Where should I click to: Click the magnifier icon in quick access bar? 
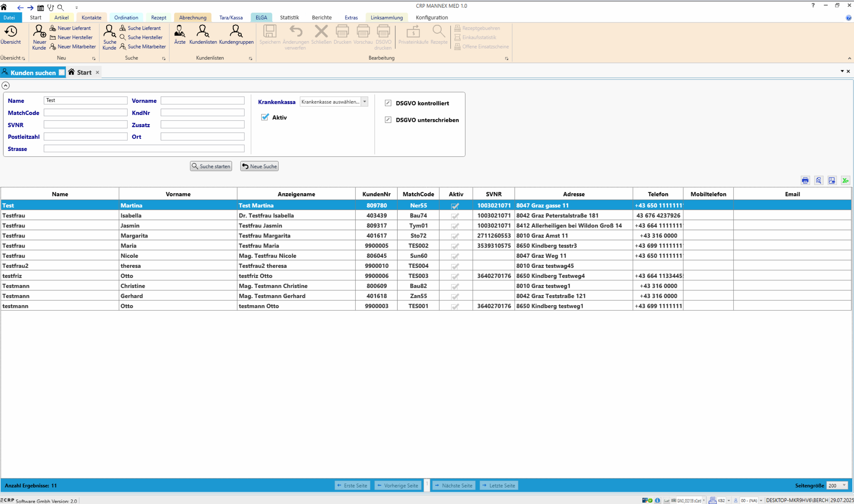(x=61, y=7)
